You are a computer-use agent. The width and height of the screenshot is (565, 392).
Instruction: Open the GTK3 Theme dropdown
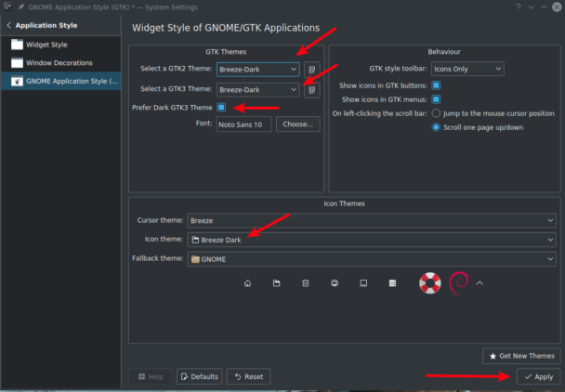[x=257, y=90]
